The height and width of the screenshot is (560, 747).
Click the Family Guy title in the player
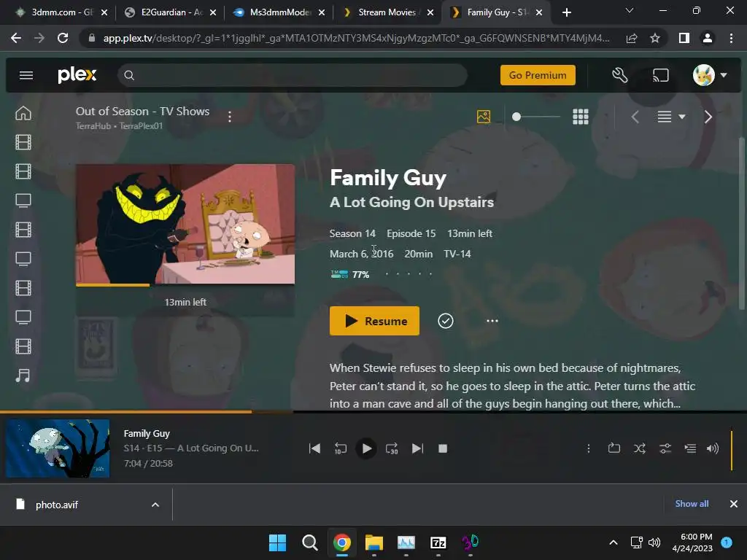pos(147,433)
